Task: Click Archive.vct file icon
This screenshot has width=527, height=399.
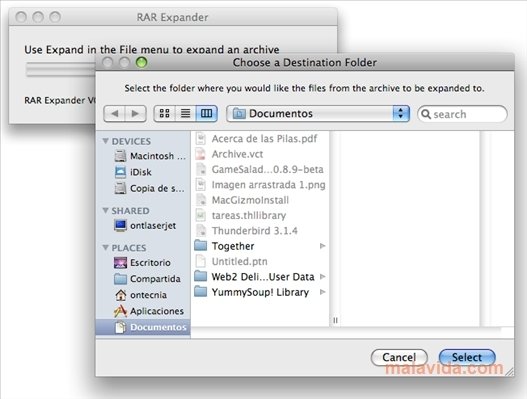Action: [201, 154]
